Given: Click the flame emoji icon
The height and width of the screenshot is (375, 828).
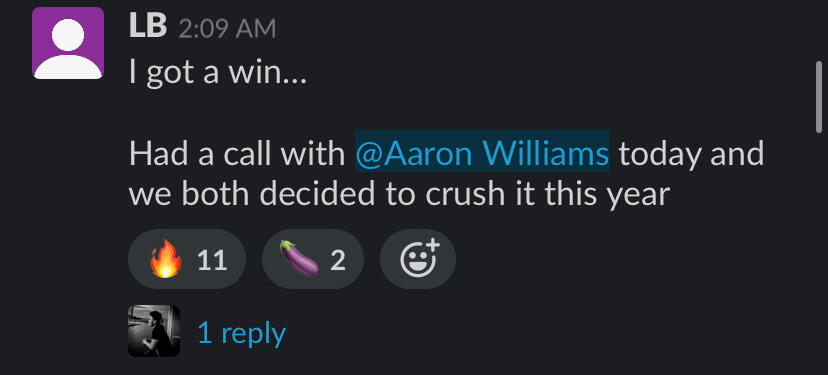Looking at the screenshot, I should pyautogui.click(x=165, y=259).
